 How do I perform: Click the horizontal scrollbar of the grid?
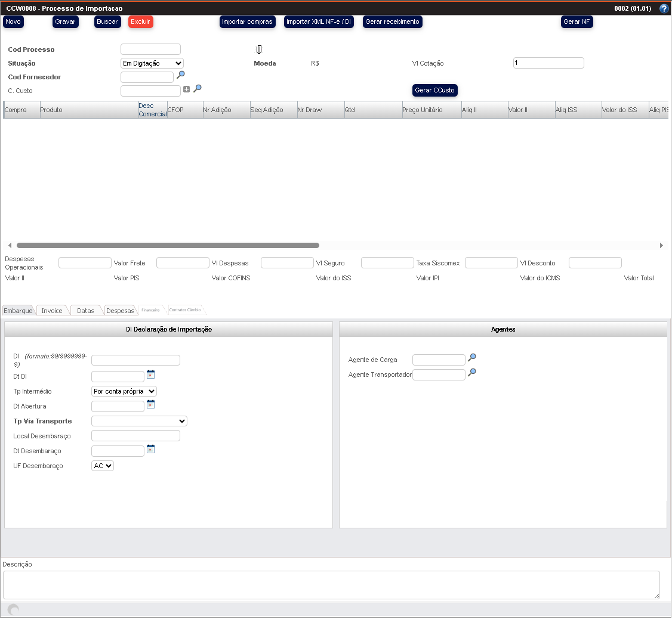[x=168, y=245]
